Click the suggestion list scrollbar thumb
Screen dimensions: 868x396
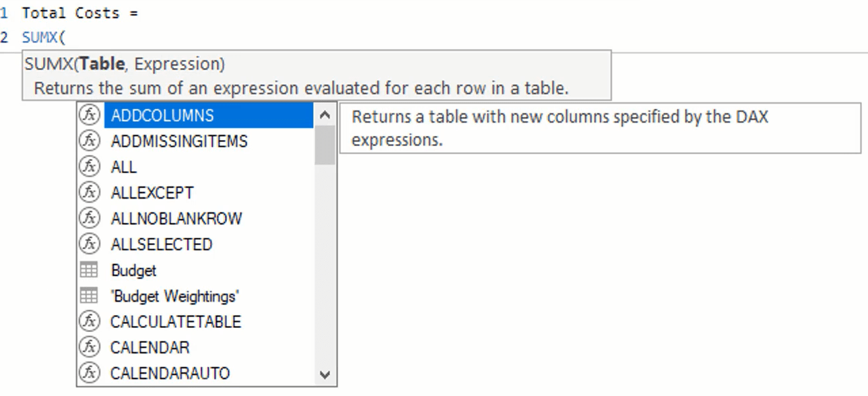pos(325,145)
